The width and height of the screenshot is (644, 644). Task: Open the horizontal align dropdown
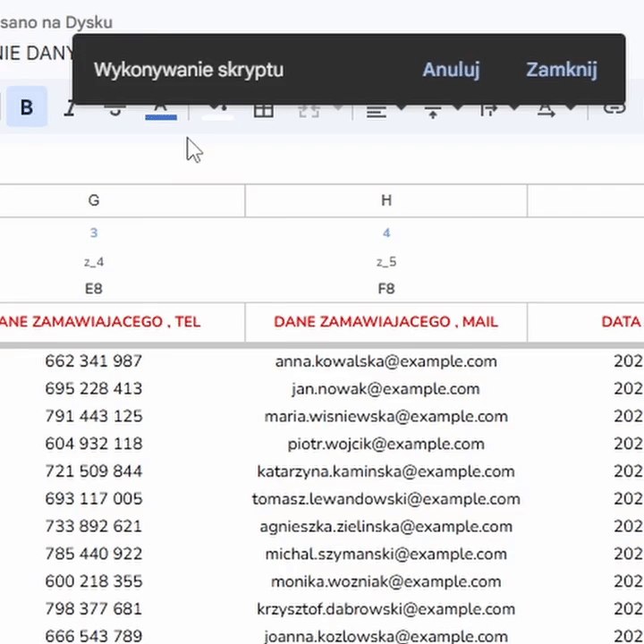(x=385, y=110)
